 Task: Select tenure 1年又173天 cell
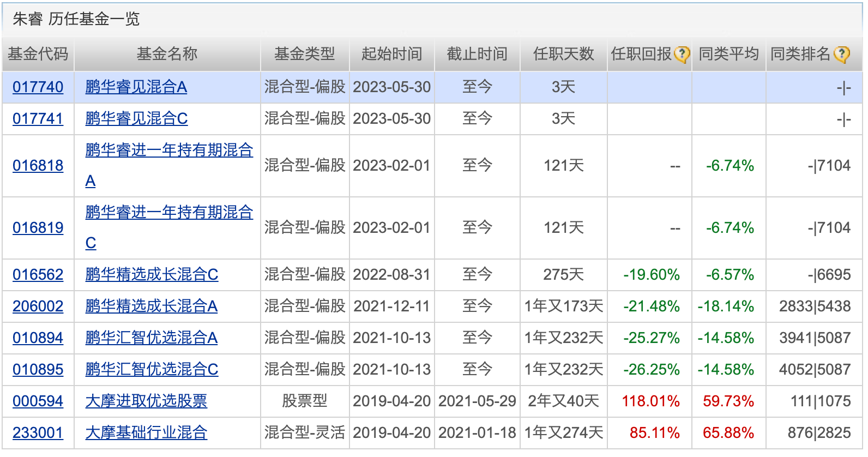pyautogui.click(x=564, y=306)
